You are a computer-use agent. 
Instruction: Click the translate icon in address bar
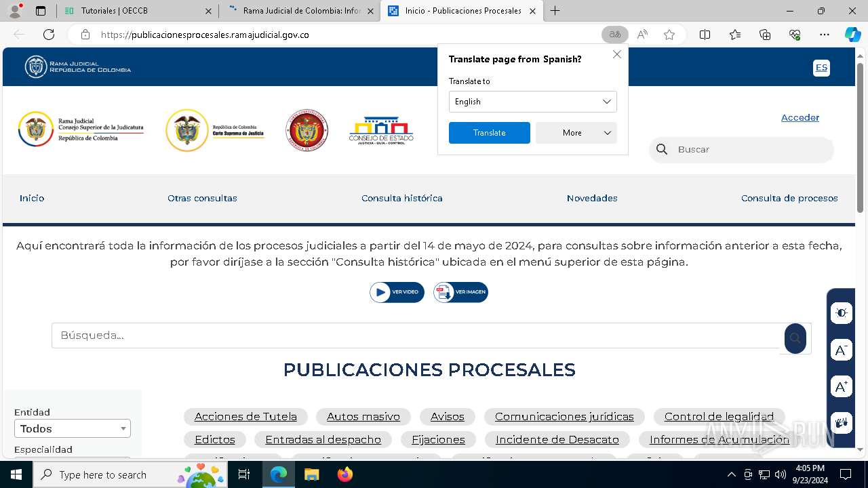tap(615, 35)
